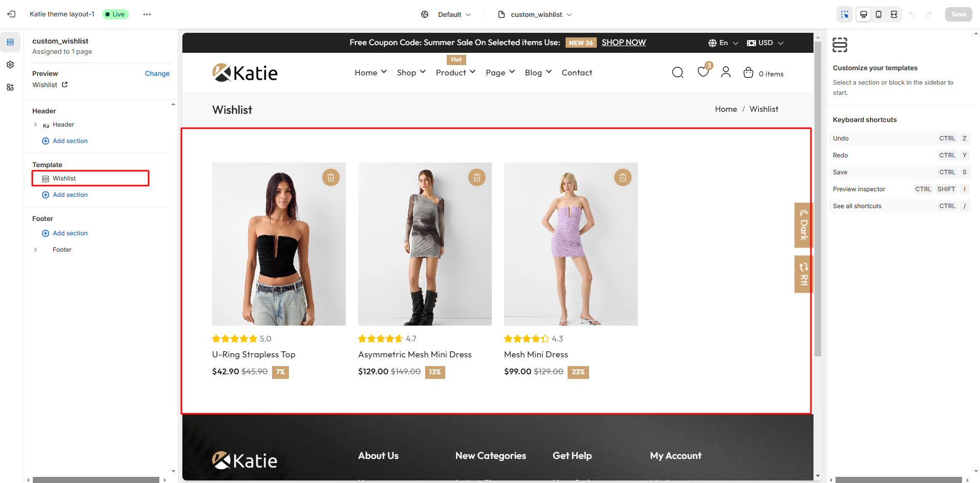Toggle the preview inspector button
Image resolution: width=980 pixels, height=483 pixels.
coord(845,14)
